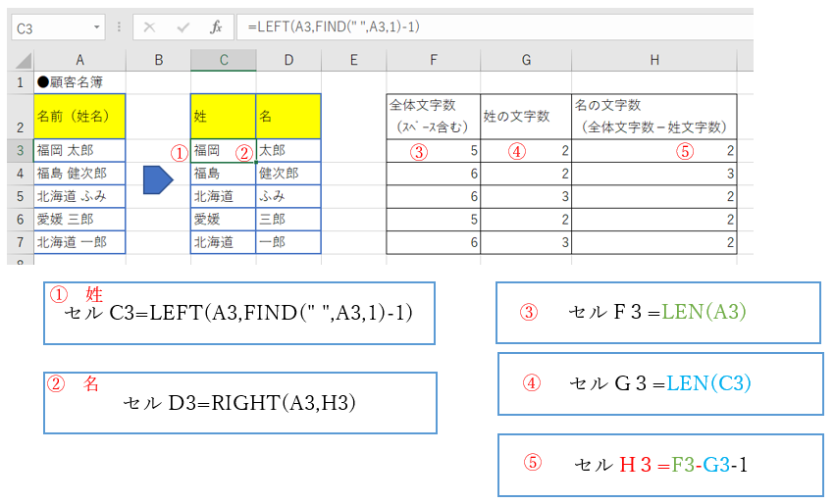Click the Enter checkmark icon in formula bar
This screenshot has height=504, width=835.
183,28
